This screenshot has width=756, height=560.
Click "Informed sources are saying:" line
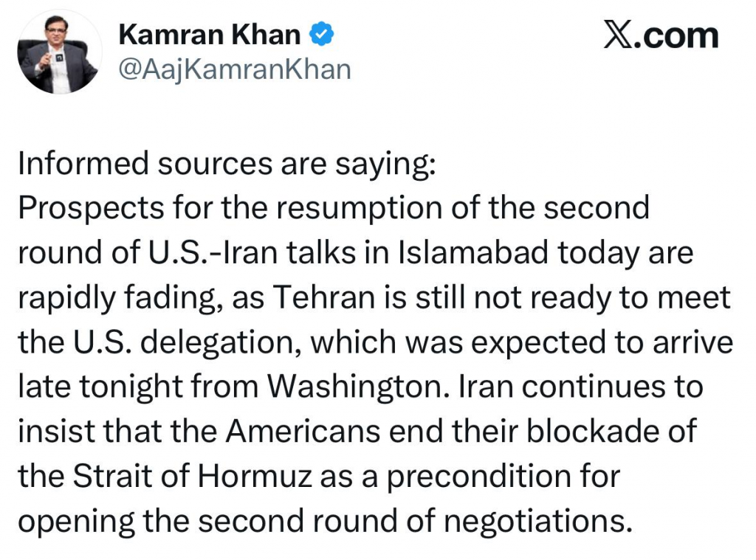227,165
